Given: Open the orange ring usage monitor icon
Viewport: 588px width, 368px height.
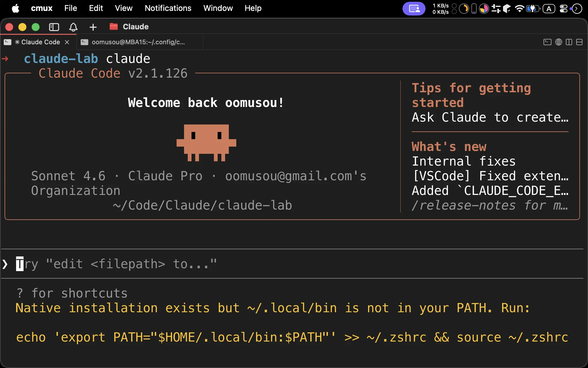Looking at the screenshot, I should [x=463, y=9].
